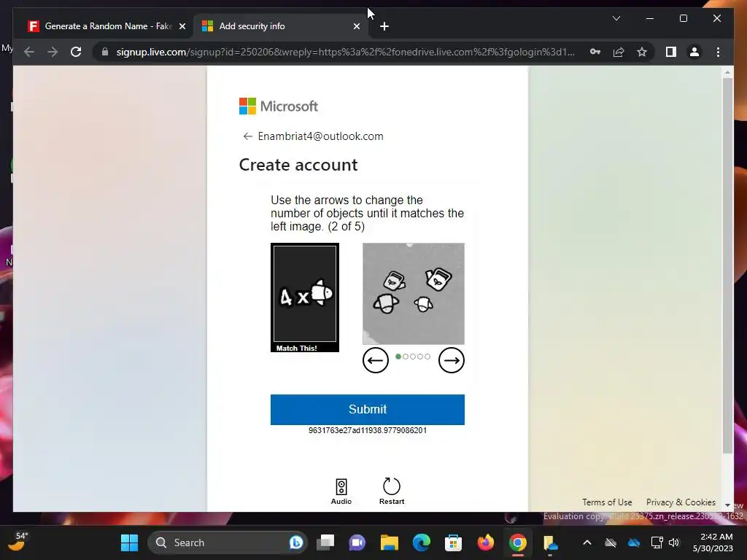
Task: Submit the puzzle answer
Action: point(368,410)
